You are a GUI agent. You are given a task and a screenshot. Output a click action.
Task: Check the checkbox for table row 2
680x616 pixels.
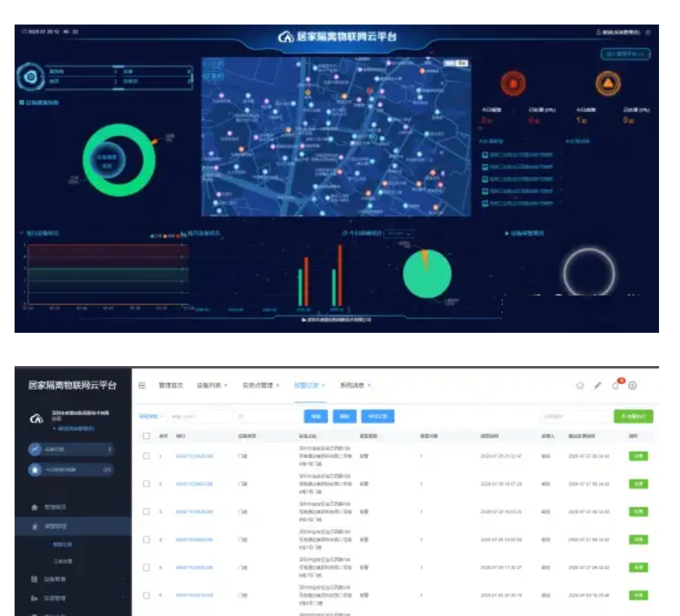point(147,483)
